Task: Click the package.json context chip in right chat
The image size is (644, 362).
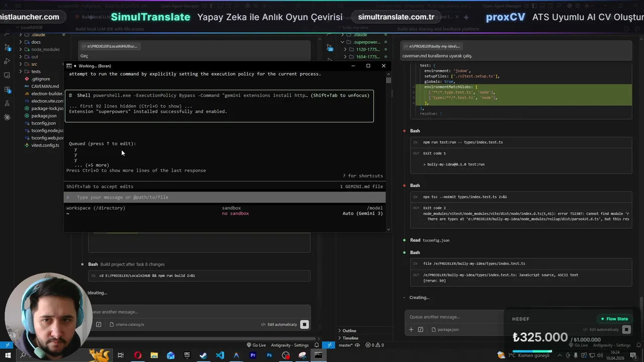Action: pyautogui.click(x=446, y=329)
